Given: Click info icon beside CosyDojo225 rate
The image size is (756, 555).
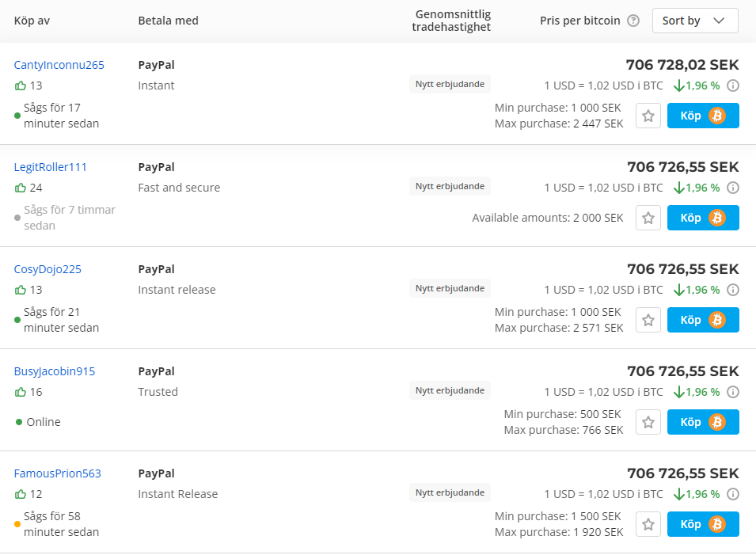Looking at the screenshot, I should (733, 290).
